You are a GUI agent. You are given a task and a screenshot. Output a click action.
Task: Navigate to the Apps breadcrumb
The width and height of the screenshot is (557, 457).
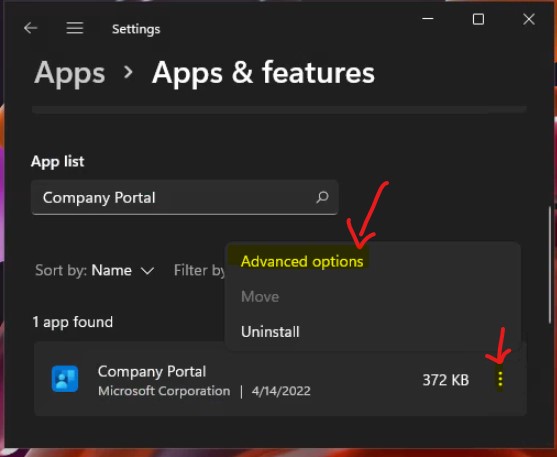click(x=70, y=73)
